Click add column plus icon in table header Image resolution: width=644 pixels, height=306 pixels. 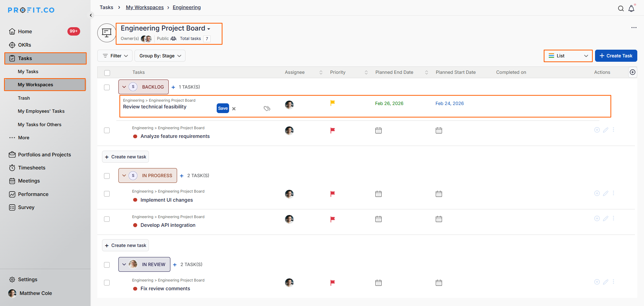click(632, 72)
